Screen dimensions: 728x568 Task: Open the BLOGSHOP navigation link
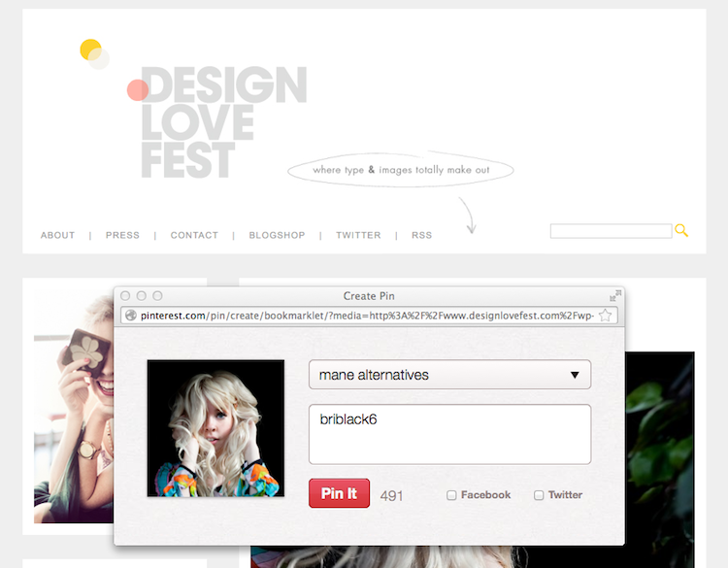click(x=278, y=235)
